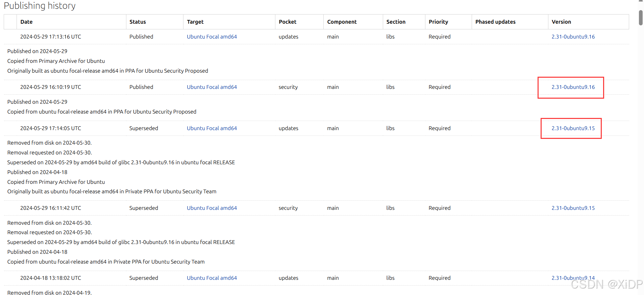
Task: Click the Component column header
Action: coord(342,22)
